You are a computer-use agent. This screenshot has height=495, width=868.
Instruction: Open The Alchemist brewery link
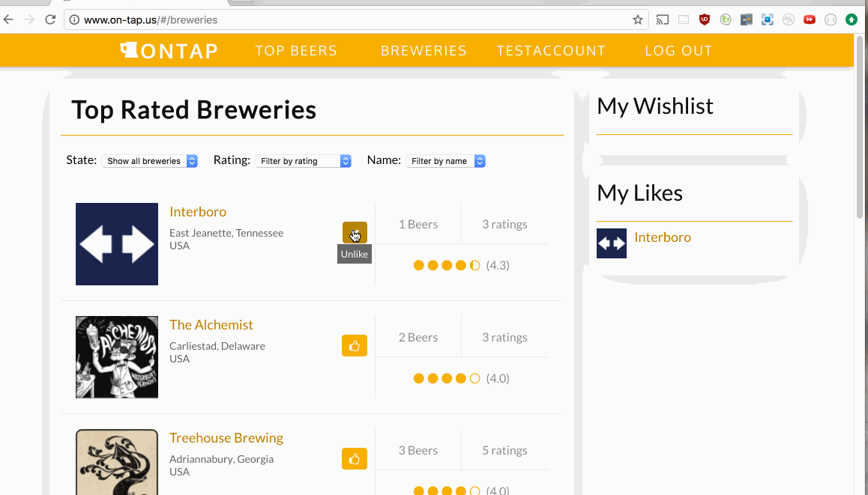tap(211, 325)
